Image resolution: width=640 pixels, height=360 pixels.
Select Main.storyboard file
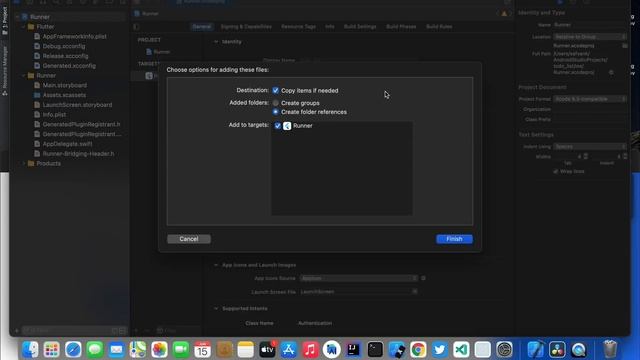[64, 85]
